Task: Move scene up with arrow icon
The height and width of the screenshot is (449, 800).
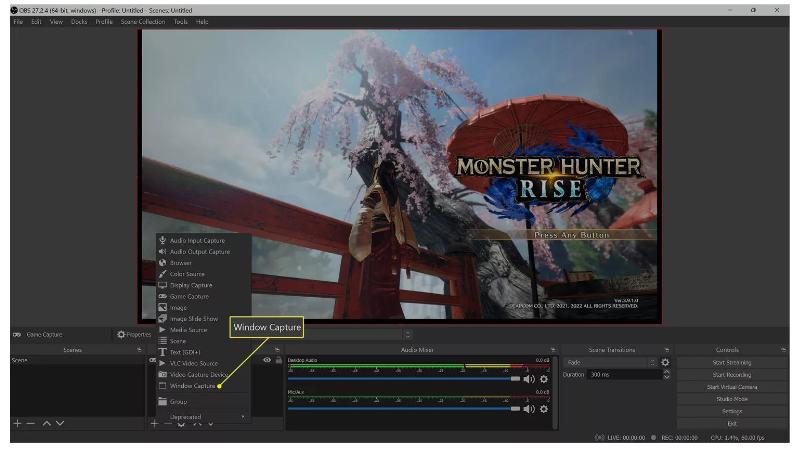Action: (46, 423)
